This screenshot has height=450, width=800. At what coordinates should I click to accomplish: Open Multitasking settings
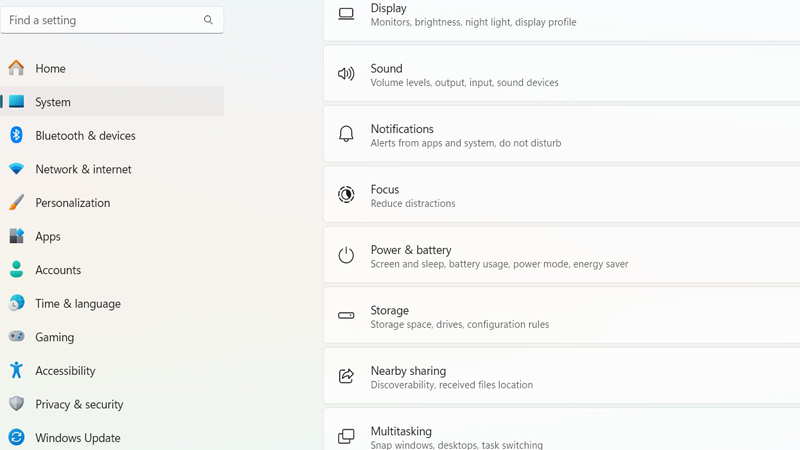pyautogui.click(x=562, y=430)
